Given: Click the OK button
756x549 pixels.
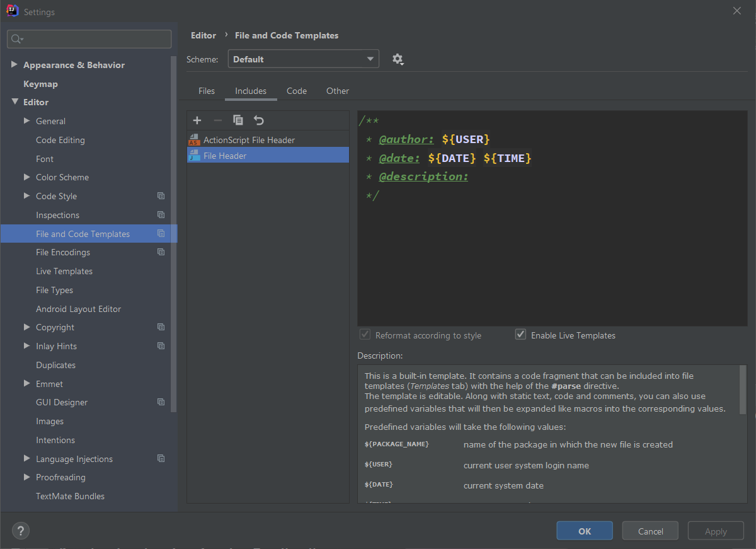Looking at the screenshot, I should pos(584,530).
